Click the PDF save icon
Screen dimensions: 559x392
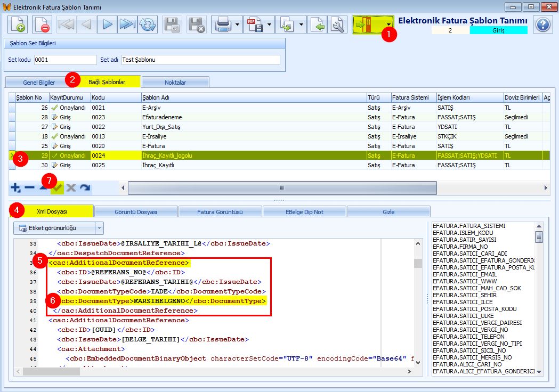[x=255, y=24]
